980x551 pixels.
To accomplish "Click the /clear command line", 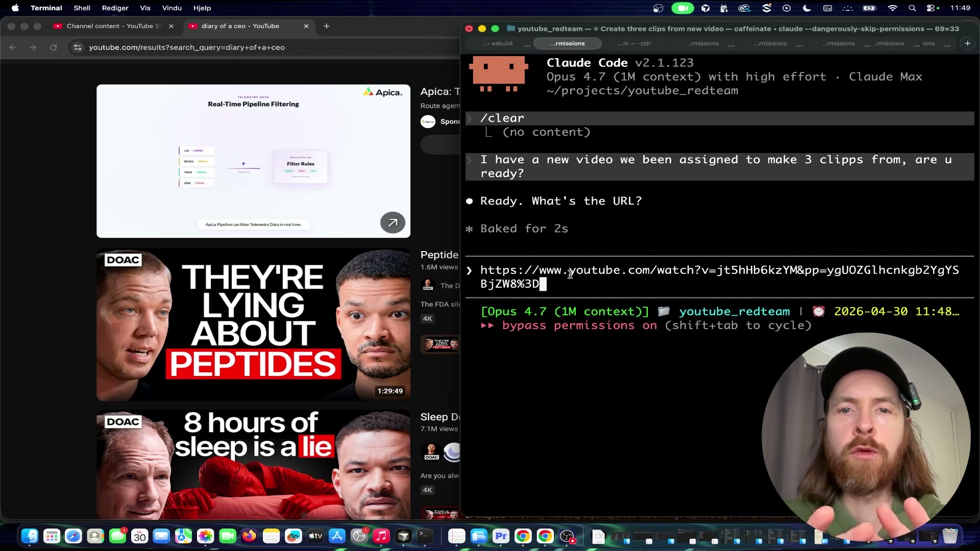I will click(720, 118).
